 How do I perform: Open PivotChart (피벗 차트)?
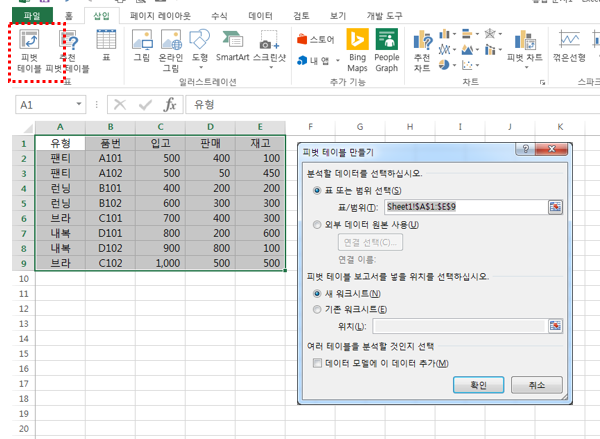click(x=525, y=49)
